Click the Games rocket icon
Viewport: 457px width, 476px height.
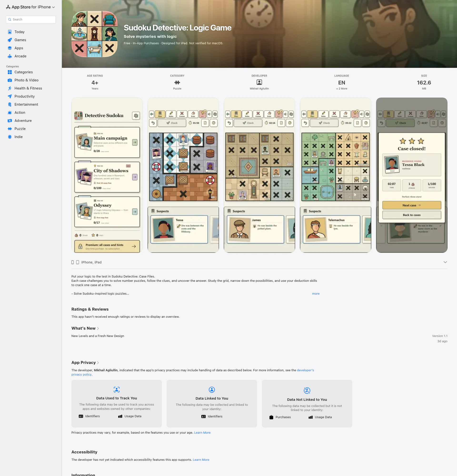click(10, 40)
